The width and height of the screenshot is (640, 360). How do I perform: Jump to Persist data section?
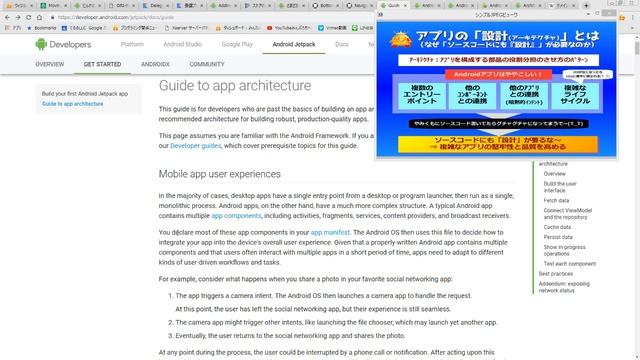click(558, 237)
